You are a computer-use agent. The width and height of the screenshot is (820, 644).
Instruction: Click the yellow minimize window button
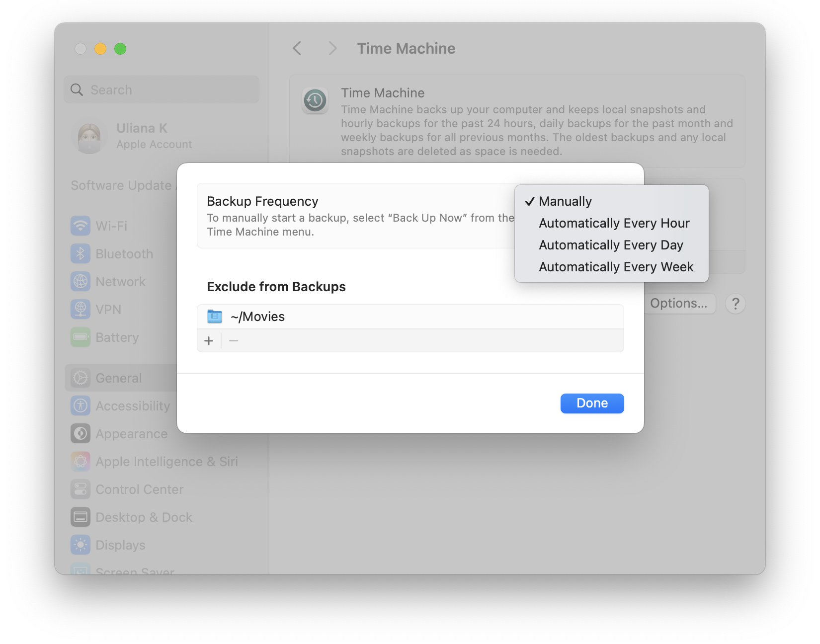[x=100, y=49]
